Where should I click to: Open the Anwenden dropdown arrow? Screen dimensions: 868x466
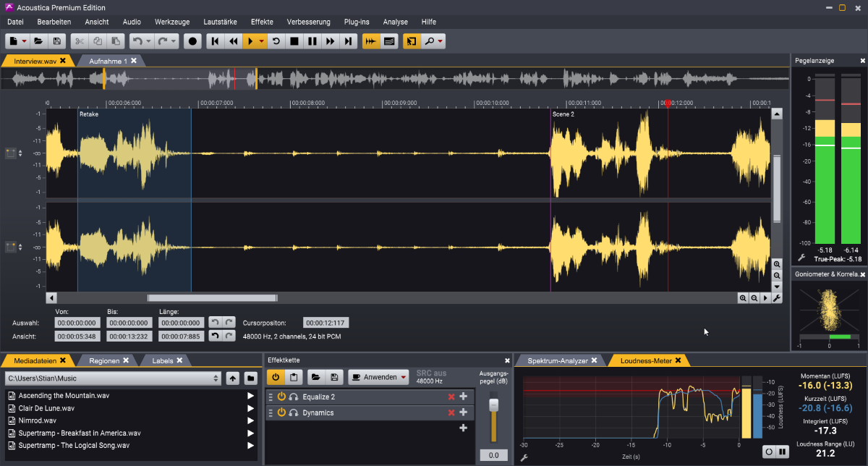tap(403, 377)
